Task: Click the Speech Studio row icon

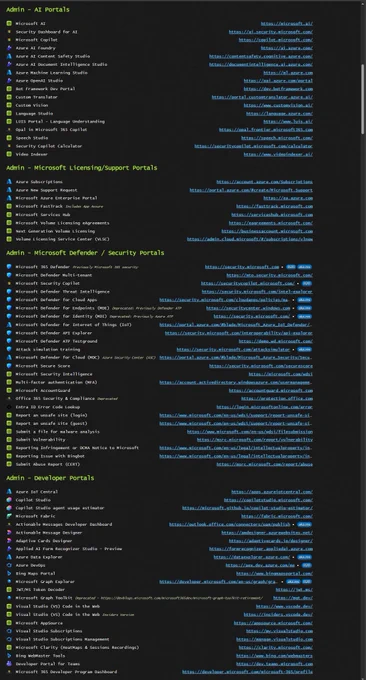Action: click(x=9, y=138)
